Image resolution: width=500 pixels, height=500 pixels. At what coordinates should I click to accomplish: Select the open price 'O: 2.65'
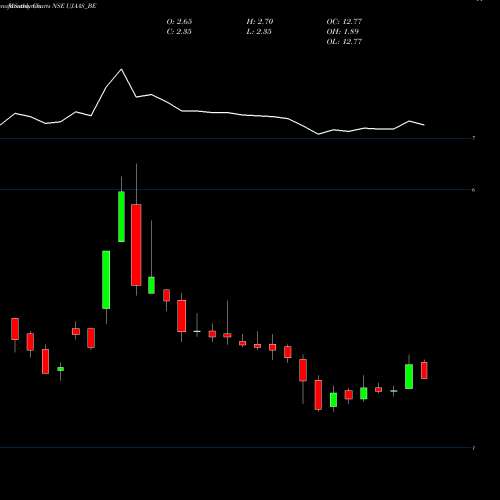click(x=179, y=22)
